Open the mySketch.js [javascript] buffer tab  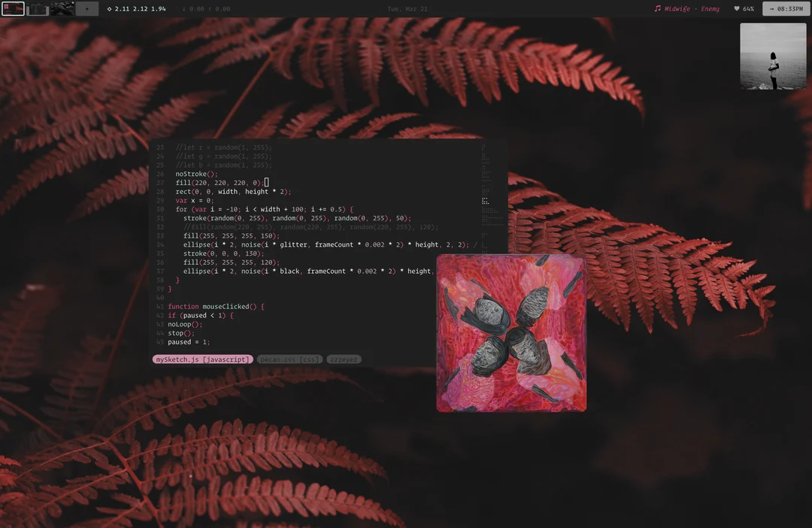(x=202, y=360)
